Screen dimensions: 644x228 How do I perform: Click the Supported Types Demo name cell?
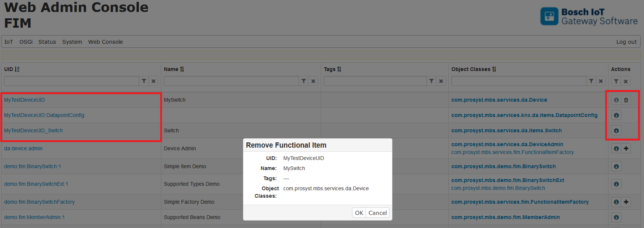pos(192,184)
